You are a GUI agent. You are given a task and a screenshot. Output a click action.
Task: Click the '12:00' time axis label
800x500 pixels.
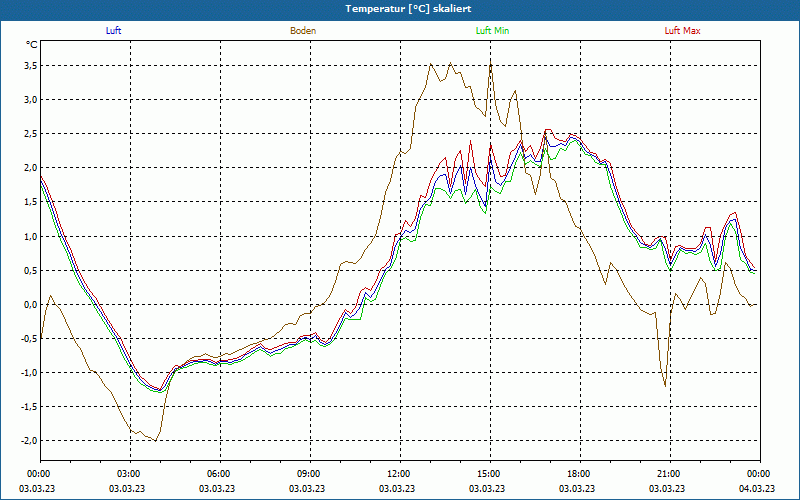coord(400,474)
